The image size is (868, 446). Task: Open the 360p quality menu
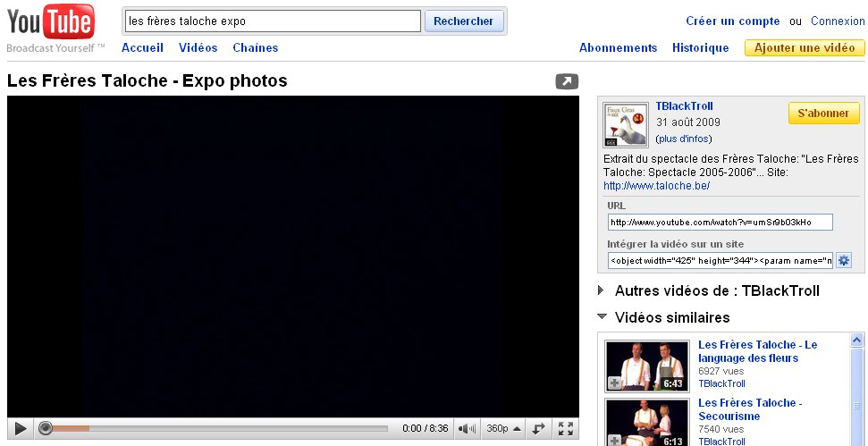tap(504, 428)
